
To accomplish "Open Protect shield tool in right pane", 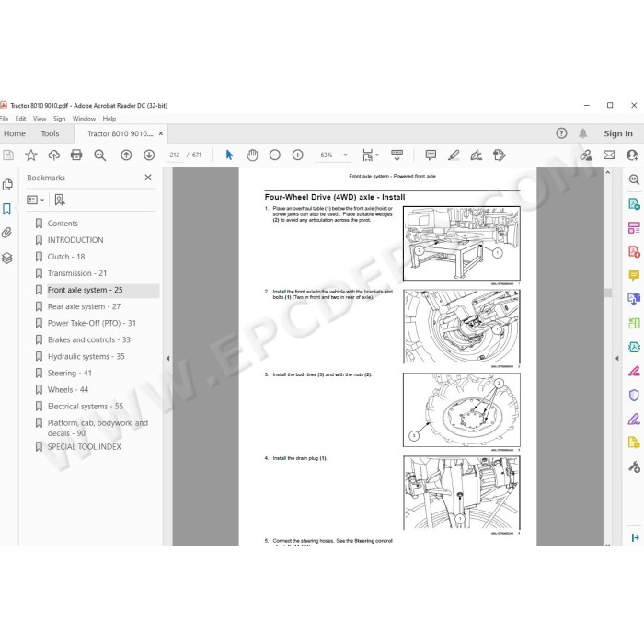I will pos(634,395).
